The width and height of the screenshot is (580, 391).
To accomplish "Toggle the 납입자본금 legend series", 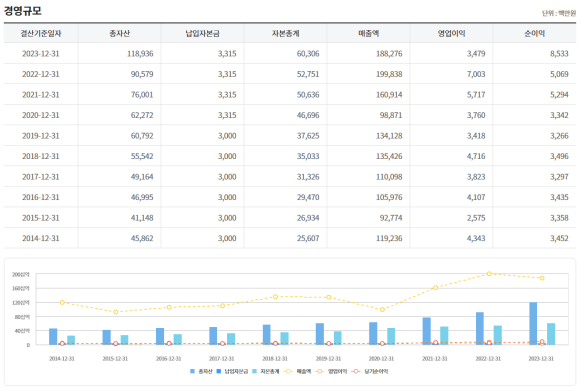I will click(232, 371).
